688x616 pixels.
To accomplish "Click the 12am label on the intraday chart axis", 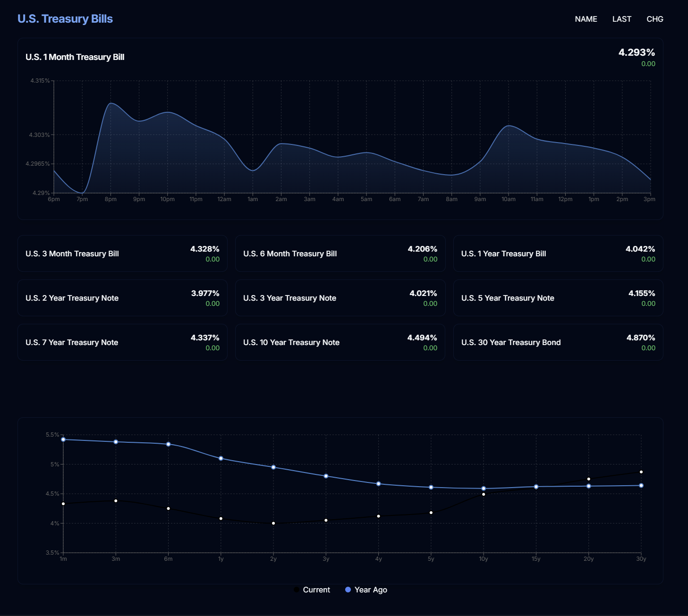I will (225, 199).
